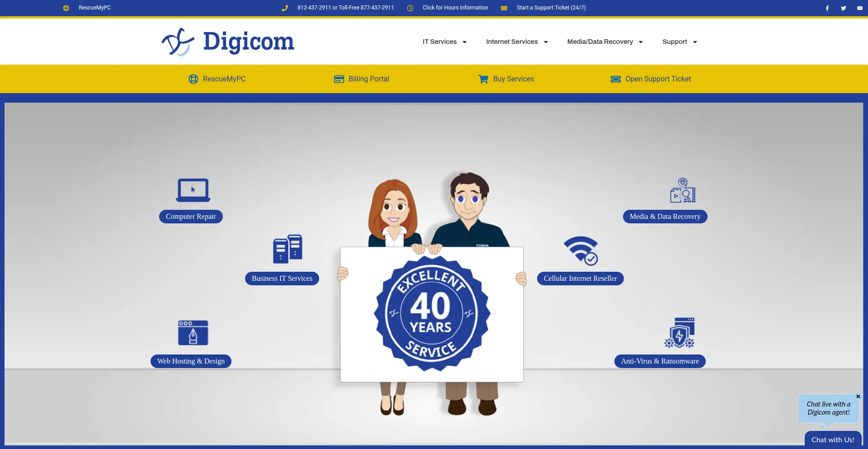Click RescueMyPC link in the top bar

[94, 8]
